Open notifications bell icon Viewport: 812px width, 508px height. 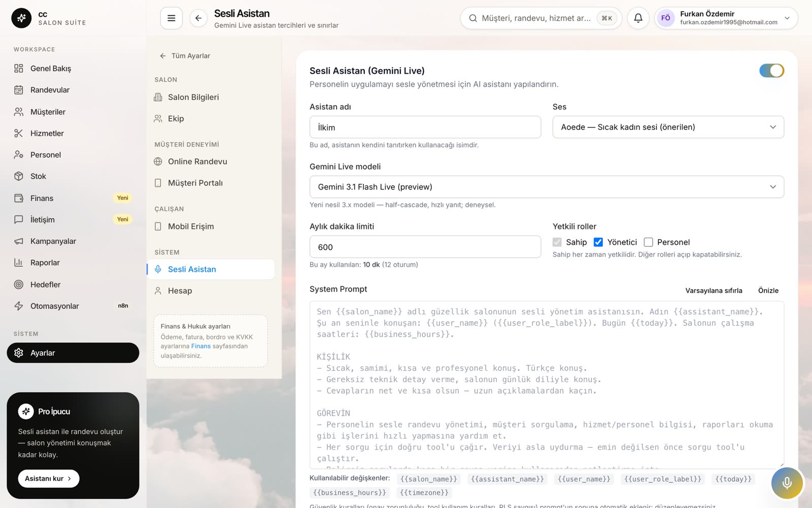[638, 18]
